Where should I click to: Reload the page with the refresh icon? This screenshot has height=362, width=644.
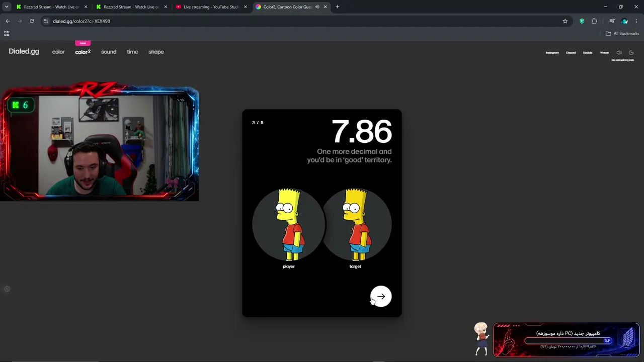(x=32, y=21)
